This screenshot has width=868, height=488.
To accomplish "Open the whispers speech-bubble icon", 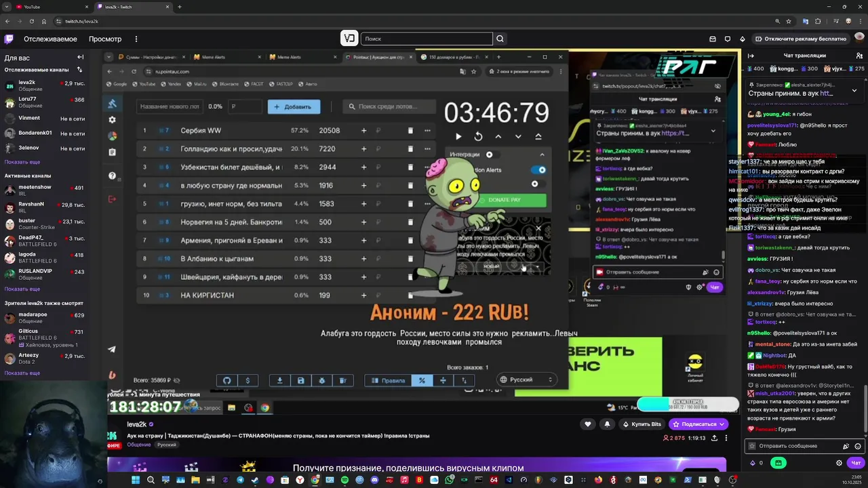I will [x=728, y=39].
